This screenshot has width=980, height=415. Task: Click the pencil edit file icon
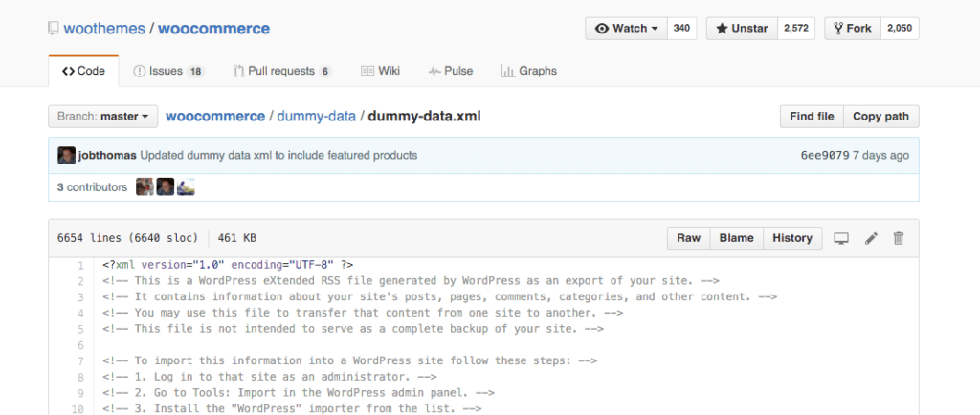coord(871,238)
